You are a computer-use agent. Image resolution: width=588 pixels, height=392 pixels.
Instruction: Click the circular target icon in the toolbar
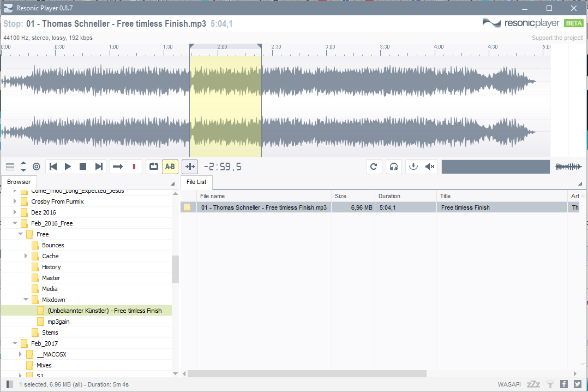click(37, 167)
